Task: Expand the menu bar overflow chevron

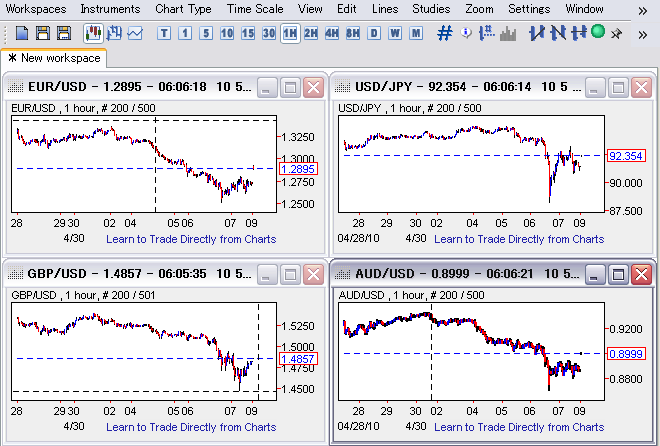Action: [x=642, y=11]
